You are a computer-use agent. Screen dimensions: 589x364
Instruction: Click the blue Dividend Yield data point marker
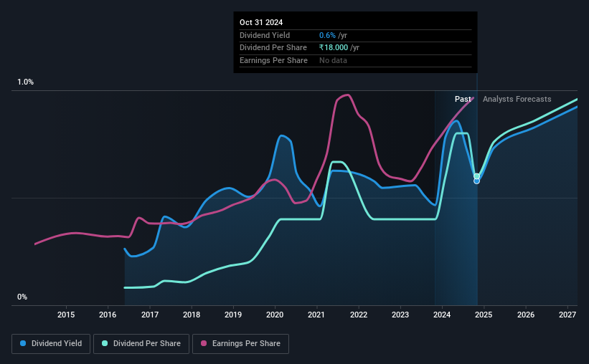click(476, 181)
